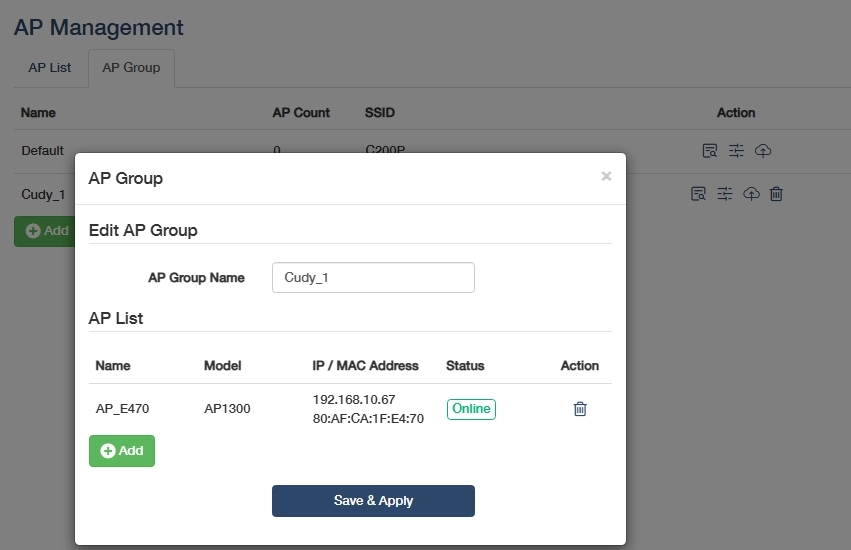Image resolution: width=851 pixels, height=550 pixels.
Task: Click the Online status badge
Action: click(x=471, y=409)
